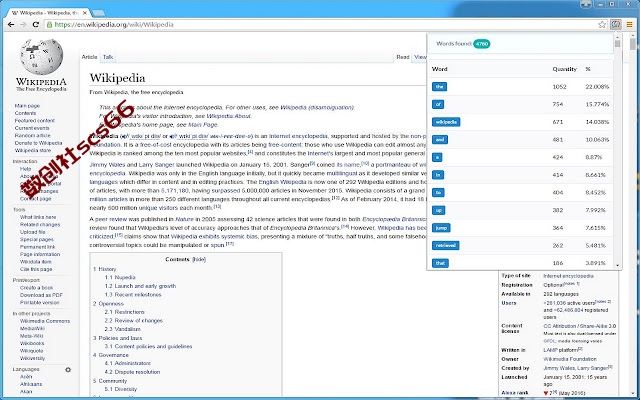The image size is (640, 400).
Task: Click the Words found count badge
Action: [482, 44]
